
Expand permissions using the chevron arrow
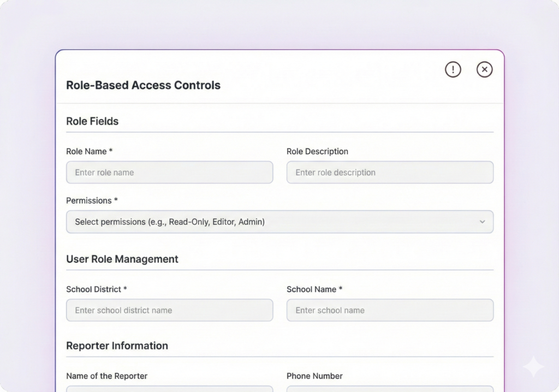pyautogui.click(x=482, y=222)
